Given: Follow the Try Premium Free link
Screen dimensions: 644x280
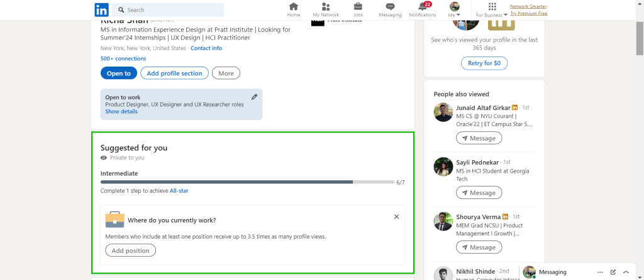Looking at the screenshot, I should point(528,14).
